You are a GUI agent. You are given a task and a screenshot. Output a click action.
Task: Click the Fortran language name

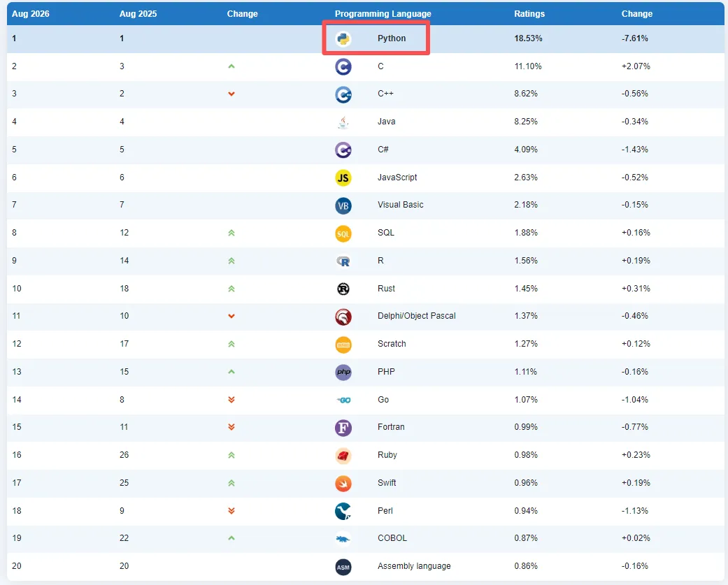click(x=391, y=427)
